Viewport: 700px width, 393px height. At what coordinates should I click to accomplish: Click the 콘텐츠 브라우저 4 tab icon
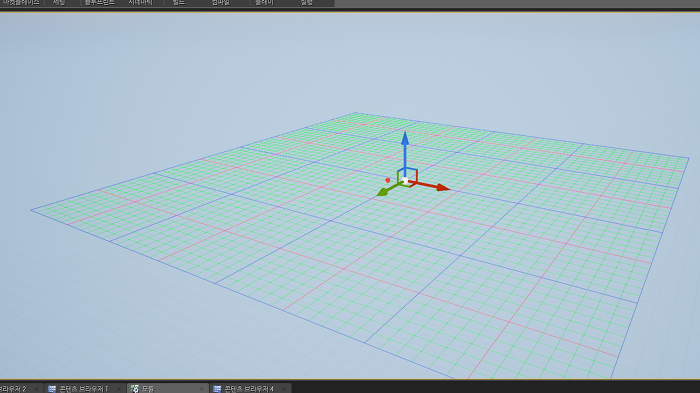[x=217, y=389]
